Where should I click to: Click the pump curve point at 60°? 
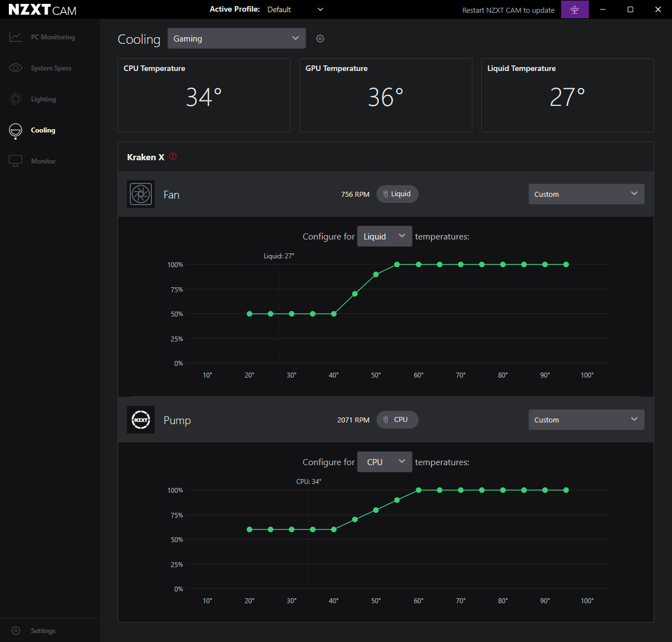419,490
